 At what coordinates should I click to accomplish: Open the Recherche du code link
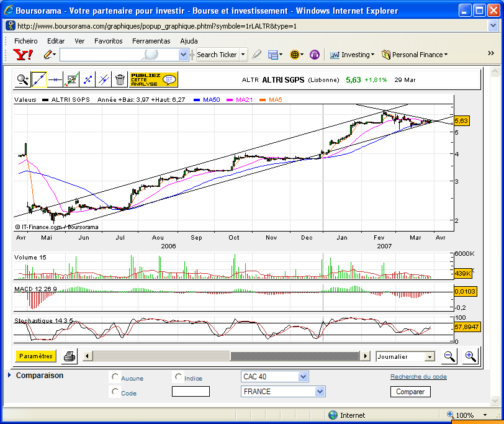[x=418, y=376]
